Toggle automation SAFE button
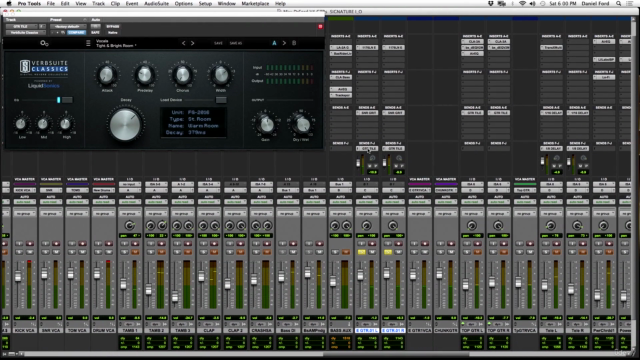 (x=96, y=32)
